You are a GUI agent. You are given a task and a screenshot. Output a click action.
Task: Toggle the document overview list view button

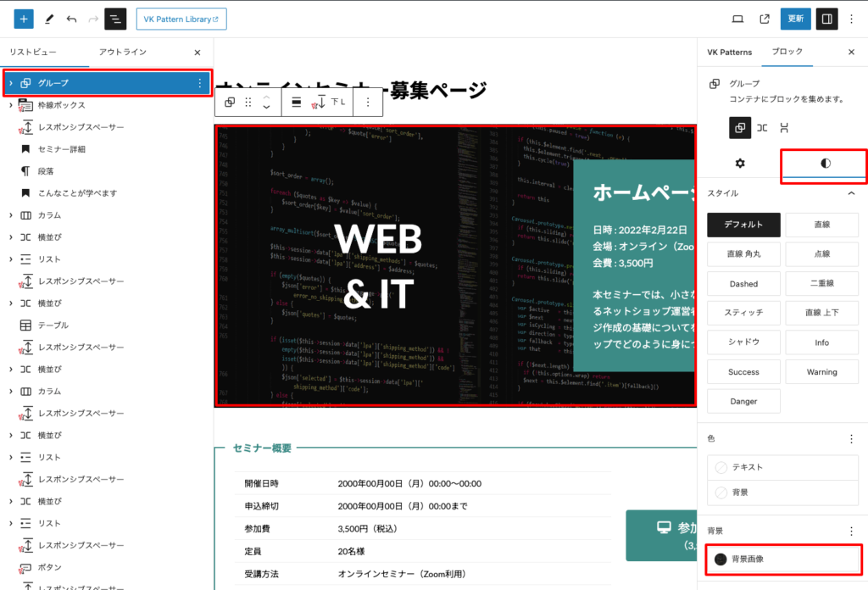tap(115, 19)
